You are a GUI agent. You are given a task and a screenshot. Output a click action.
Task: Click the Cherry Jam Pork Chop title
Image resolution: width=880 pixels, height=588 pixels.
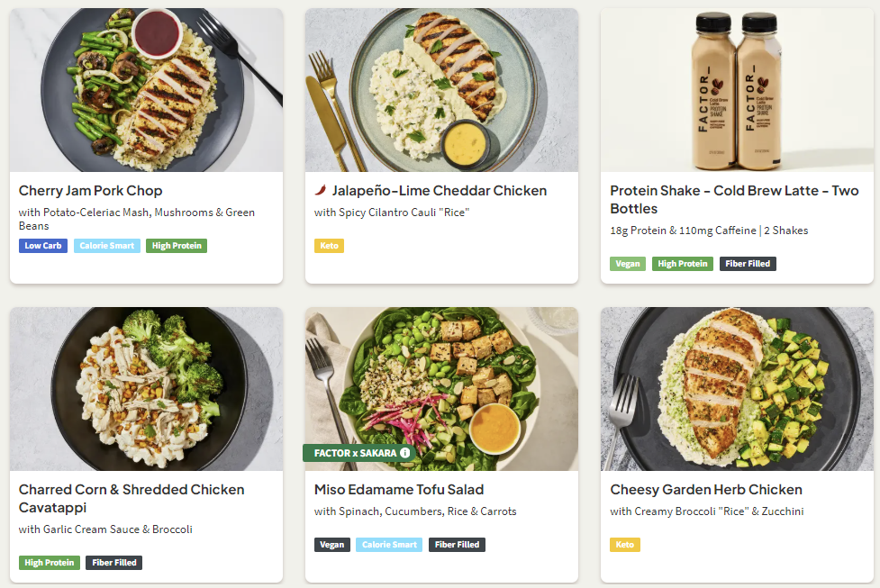pyautogui.click(x=90, y=191)
